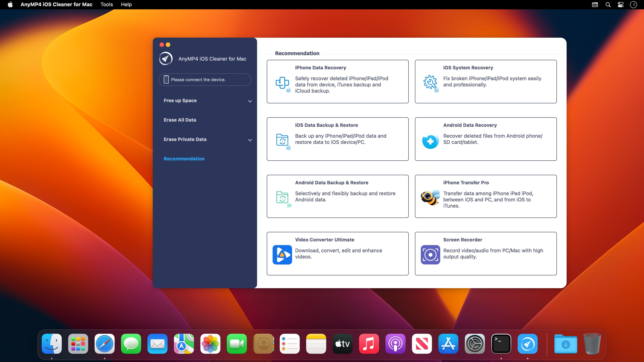Open the Mail app in the dock
Viewport: 644px width, 362px height.
157,344
